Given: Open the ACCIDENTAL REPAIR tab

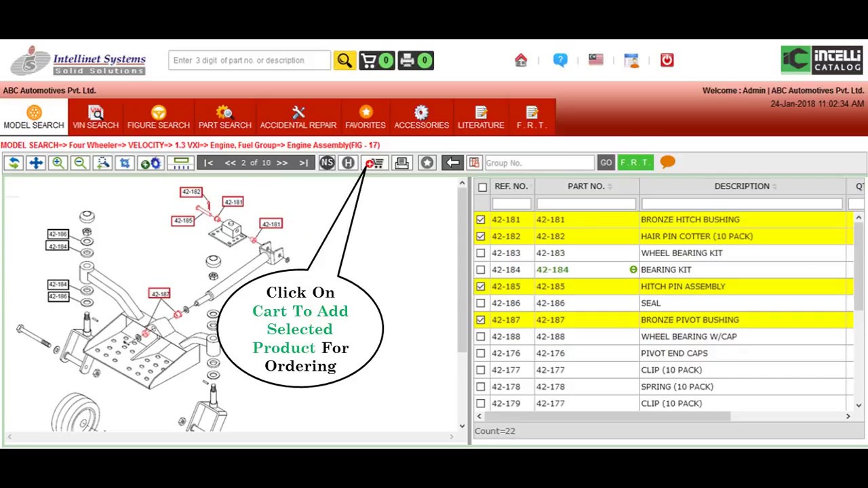Looking at the screenshot, I should point(298,117).
